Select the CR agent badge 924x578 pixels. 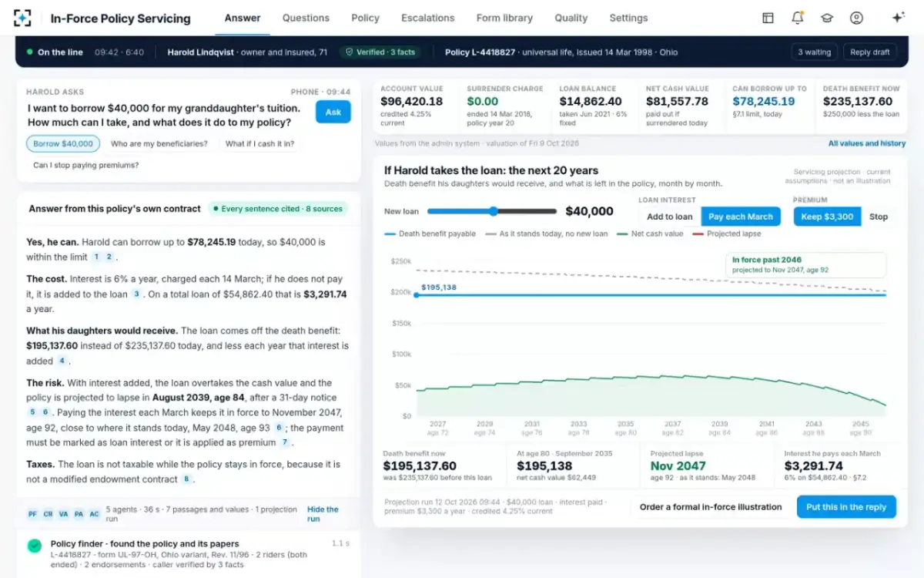(48, 514)
